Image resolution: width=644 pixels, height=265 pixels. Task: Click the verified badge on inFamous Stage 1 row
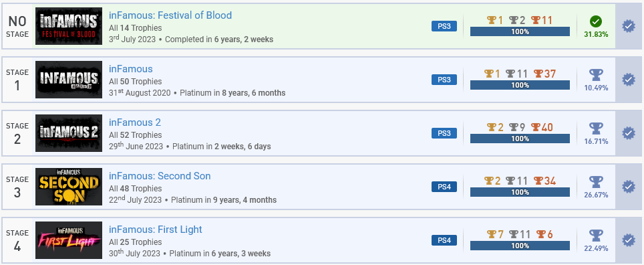tap(629, 80)
